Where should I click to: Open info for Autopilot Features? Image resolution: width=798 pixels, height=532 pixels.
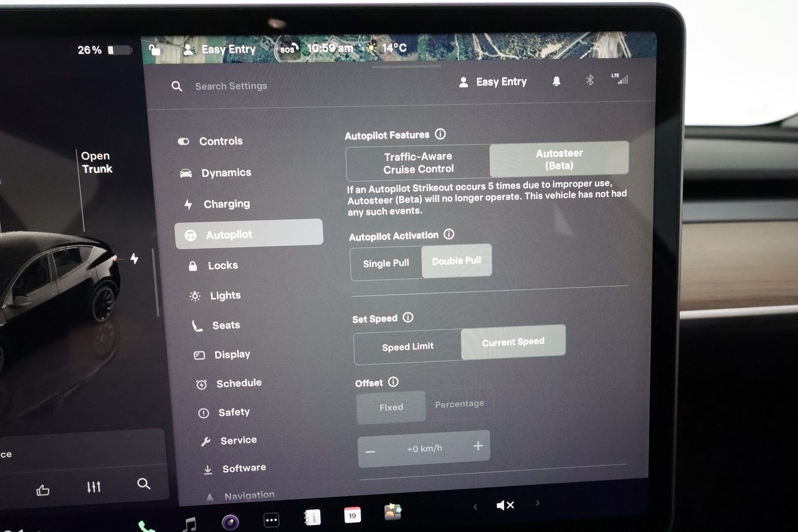[440, 134]
